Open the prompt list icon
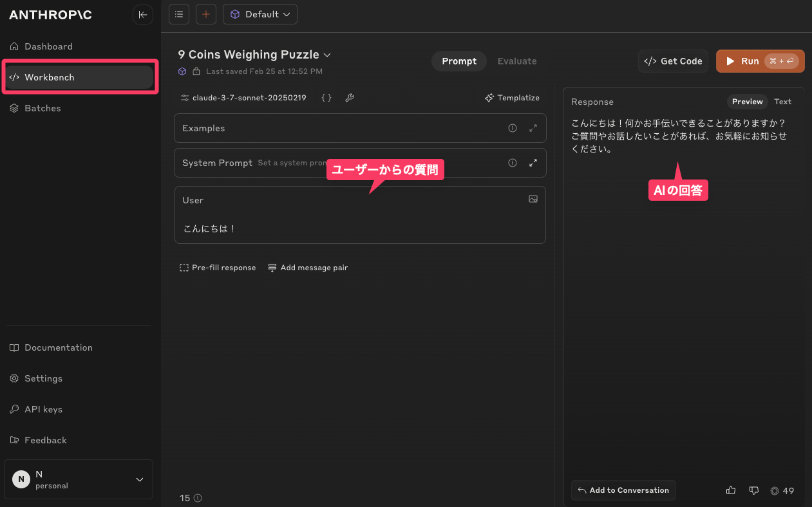The image size is (812, 507). (x=179, y=14)
